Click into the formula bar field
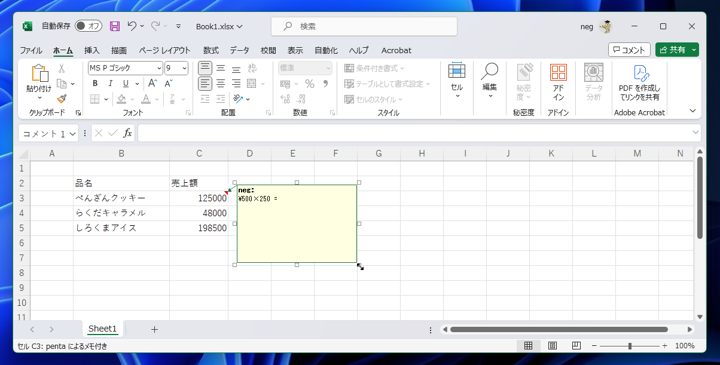 tap(414, 133)
